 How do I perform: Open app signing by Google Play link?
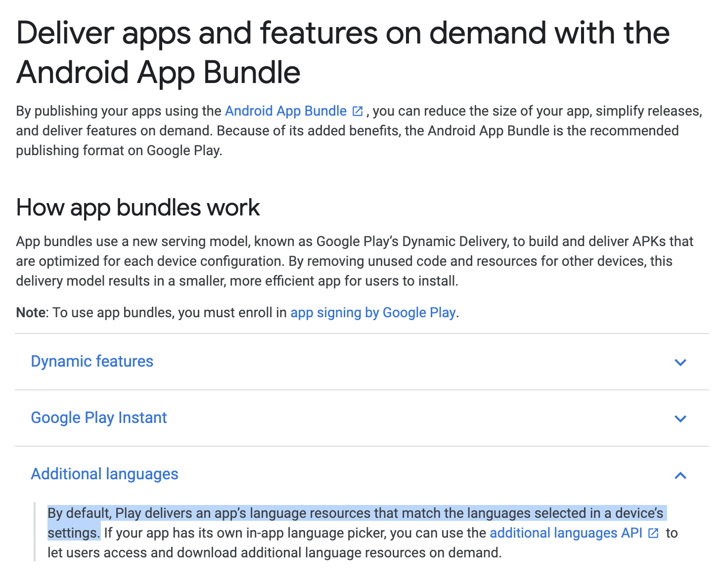pyautogui.click(x=373, y=312)
